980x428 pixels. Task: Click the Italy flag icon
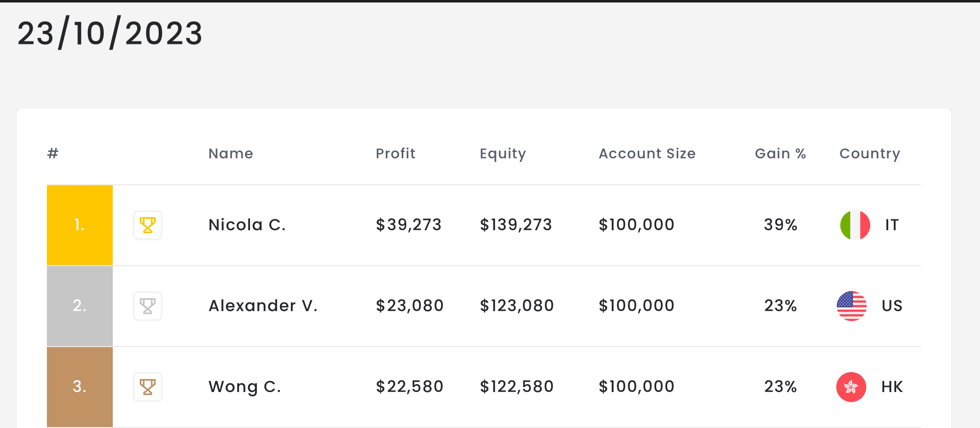[x=855, y=225]
